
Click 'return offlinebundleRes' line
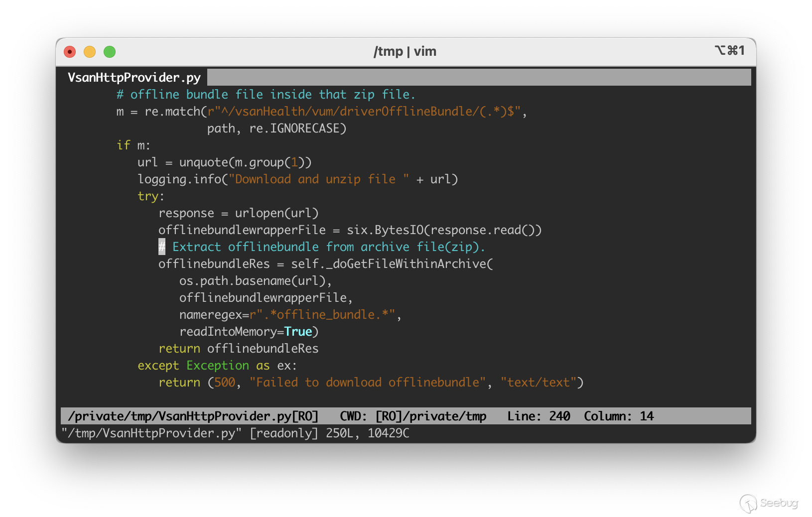(x=238, y=349)
